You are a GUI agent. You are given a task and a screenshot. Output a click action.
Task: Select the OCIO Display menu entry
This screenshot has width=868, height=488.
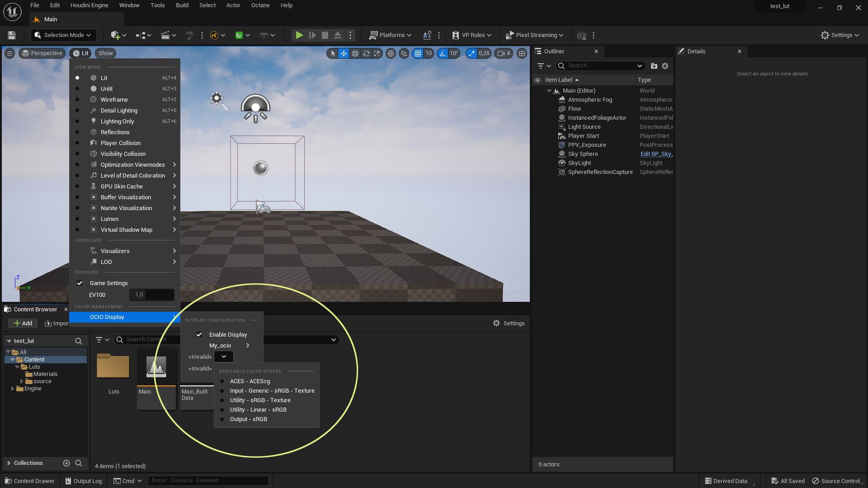(x=125, y=317)
